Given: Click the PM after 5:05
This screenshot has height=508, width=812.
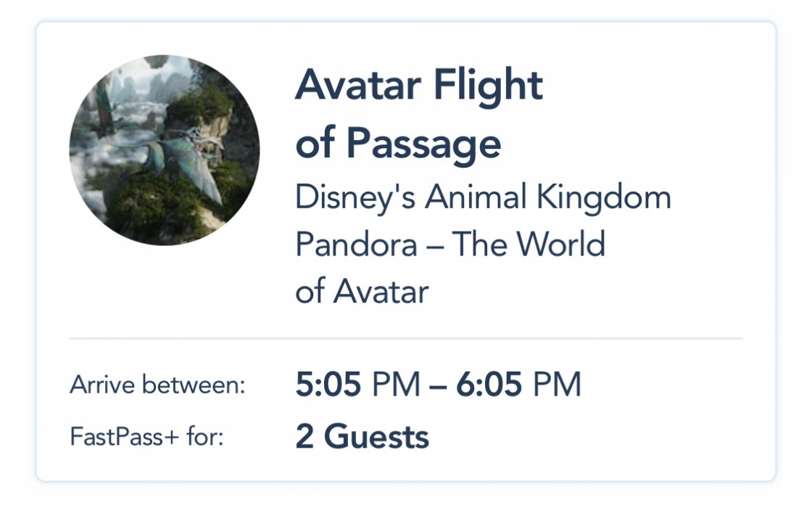Looking at the screenshot, I should [x=396, y=385].
